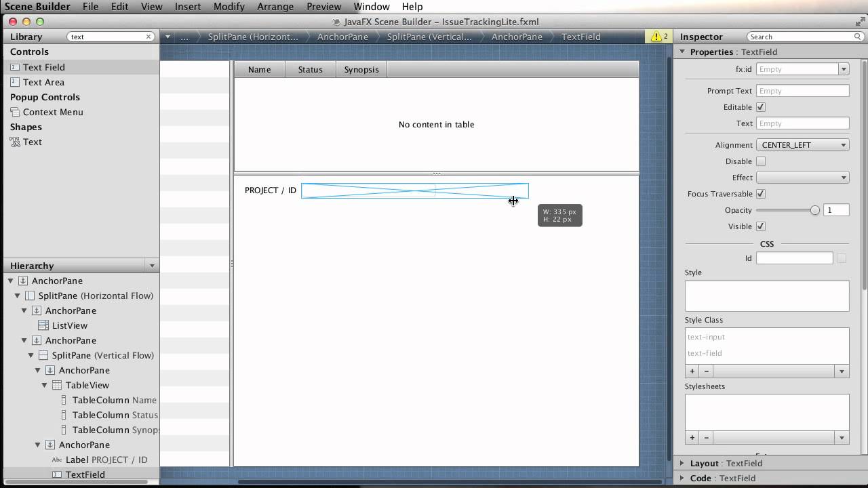
Task: Click the ListView icon in the Hierarchy
Action: pyautogui.click(x=43, y=325)
